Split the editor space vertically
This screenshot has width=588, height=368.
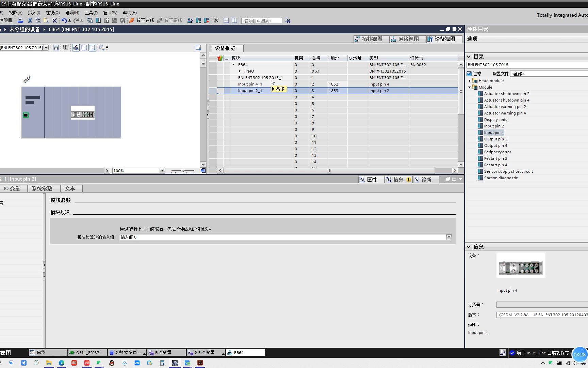tap(234, 20)
